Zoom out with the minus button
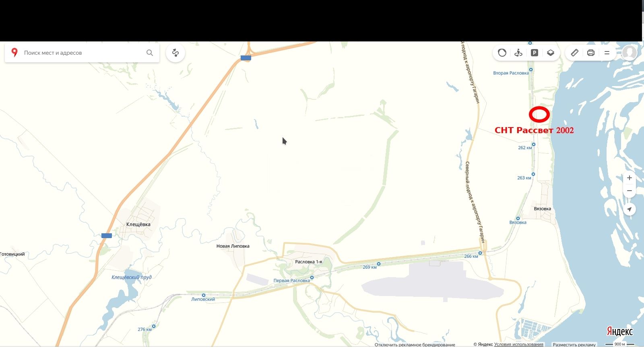644x362 pixels. coord(630,191)
